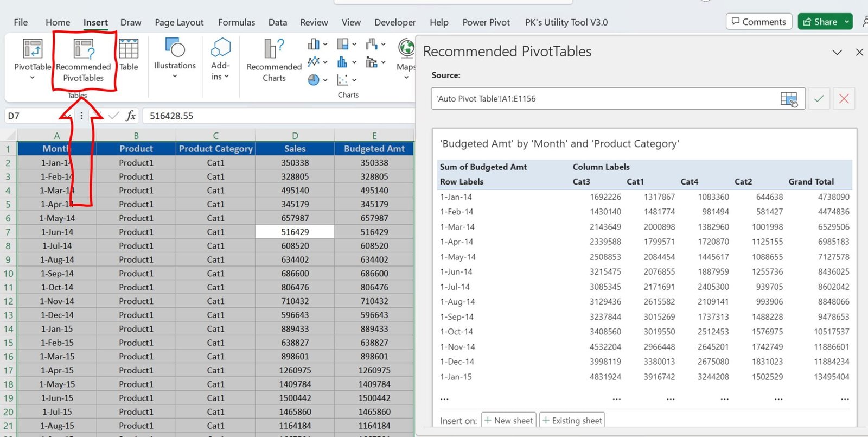Switch to the Power Pivot tab

(486, 22)
